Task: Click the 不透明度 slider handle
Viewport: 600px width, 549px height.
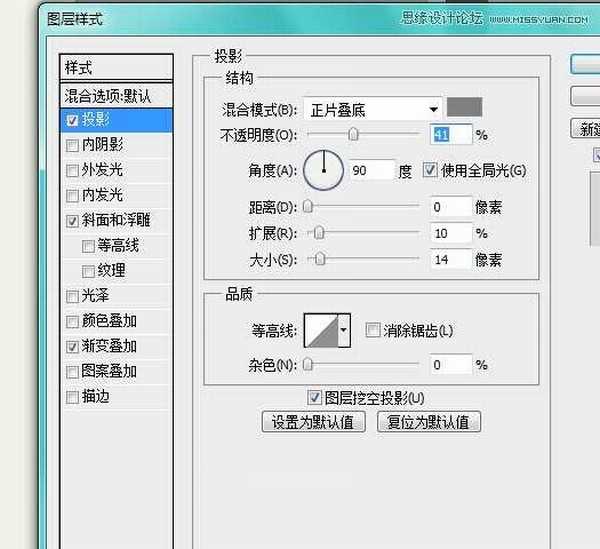Action: pyautogui.click(x=353, y=134)
